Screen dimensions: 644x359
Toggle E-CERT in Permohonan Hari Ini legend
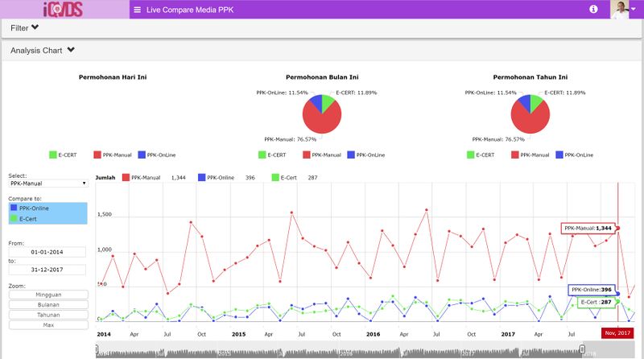click(63, 155)
